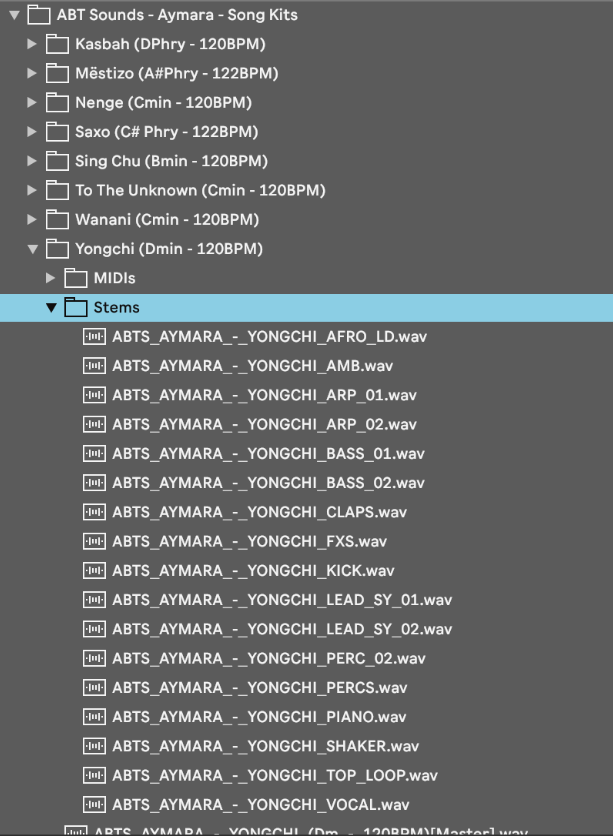Click the folder icon of the MIDIs folder
Screen dimensions: 613x836
coord(76,278)
